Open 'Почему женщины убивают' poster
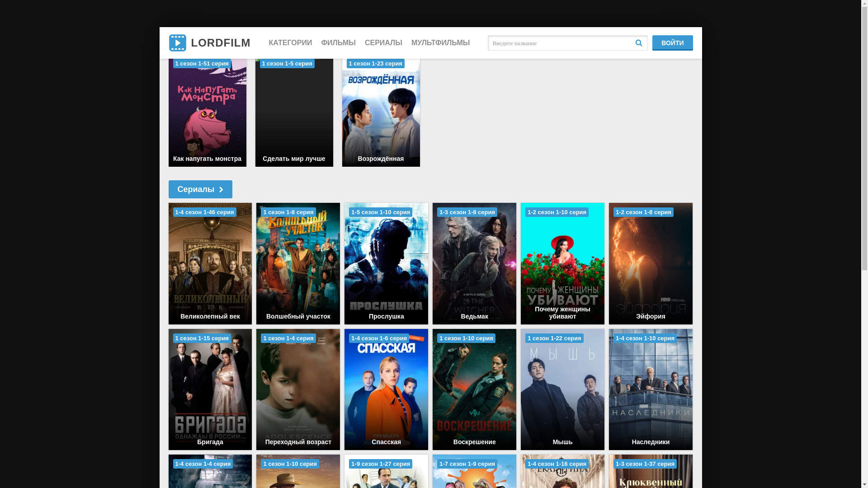Viewport: 868px width, 488px height. (x=562, y=263)
